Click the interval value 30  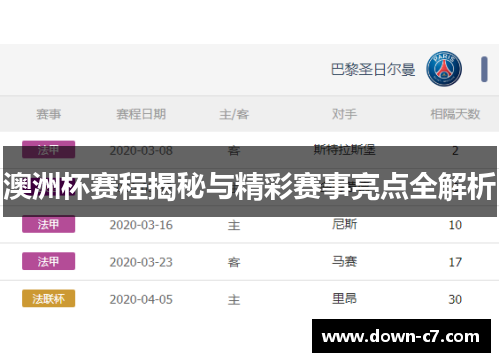(455, 300)
